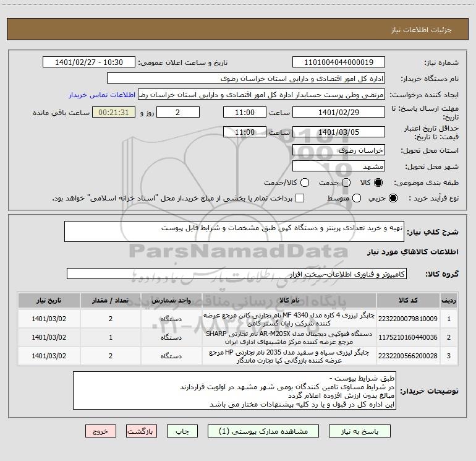Screen dimensions: 476x461
Task: Click item code 1175210160440036
Action: pos(408,337)
